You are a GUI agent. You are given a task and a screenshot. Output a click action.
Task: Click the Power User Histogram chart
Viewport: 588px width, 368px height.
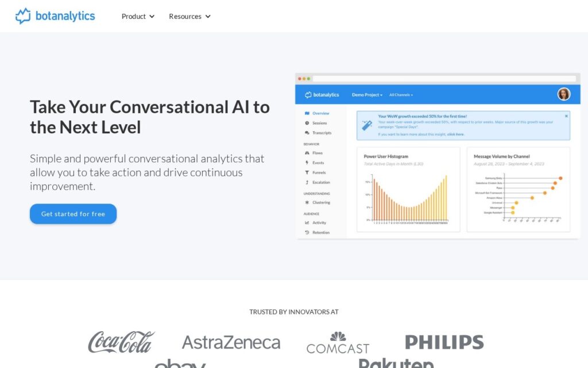pos(408,190)
